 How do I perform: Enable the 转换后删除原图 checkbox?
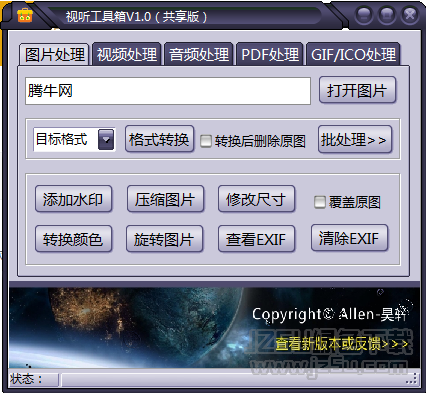tap(206, 141)
